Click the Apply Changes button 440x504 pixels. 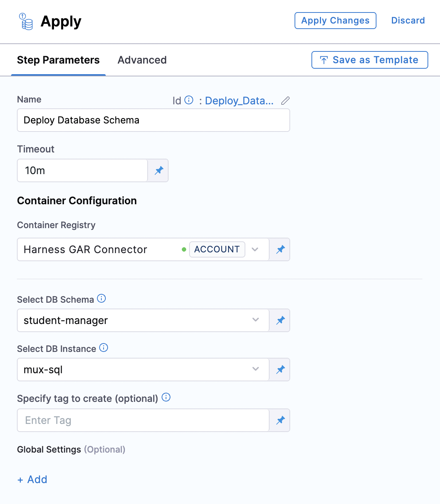[x=335, y=21]
